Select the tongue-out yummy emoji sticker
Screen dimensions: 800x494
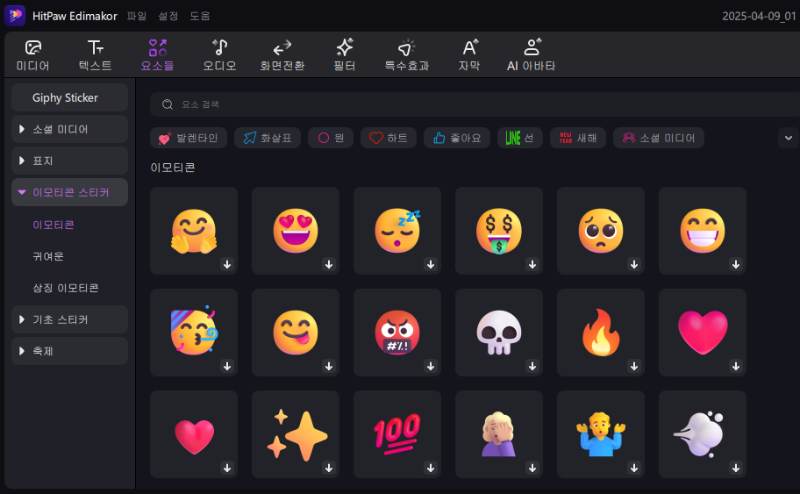pyautogui.click(x=295, y=332)
